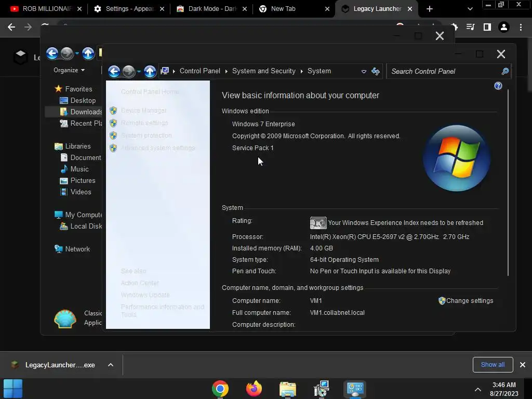532x399 pixels.
Task: Open Action Center link
Action: click(140, 283)
